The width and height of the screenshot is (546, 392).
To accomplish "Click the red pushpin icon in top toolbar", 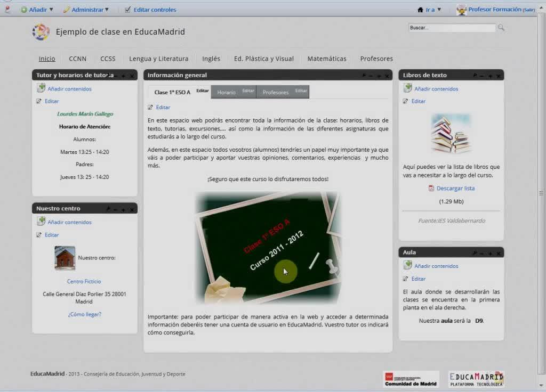I will click(7, 10).
